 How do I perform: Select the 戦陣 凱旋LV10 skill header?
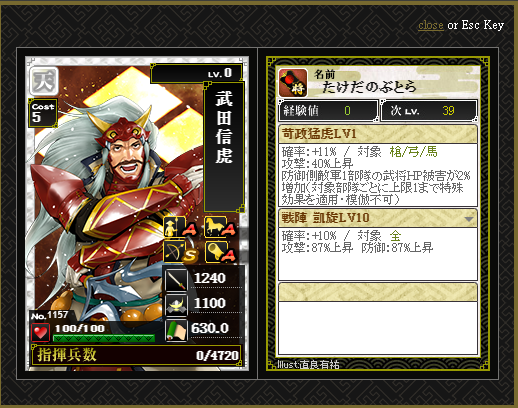point(378,218)
